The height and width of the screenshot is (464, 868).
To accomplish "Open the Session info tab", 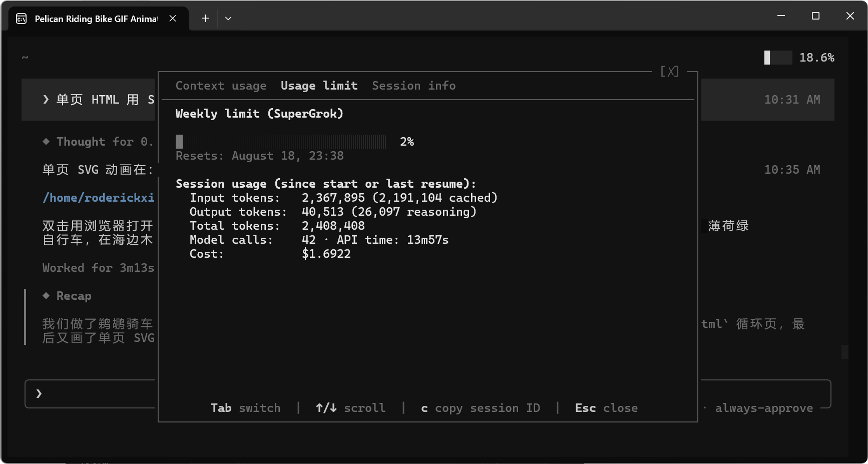I will tap(413, 86).
